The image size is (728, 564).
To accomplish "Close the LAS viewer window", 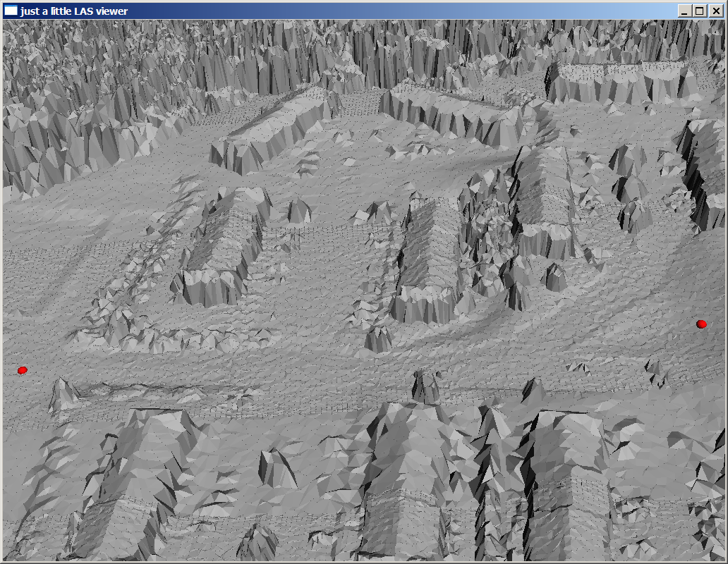I will [x=715, y=11].
